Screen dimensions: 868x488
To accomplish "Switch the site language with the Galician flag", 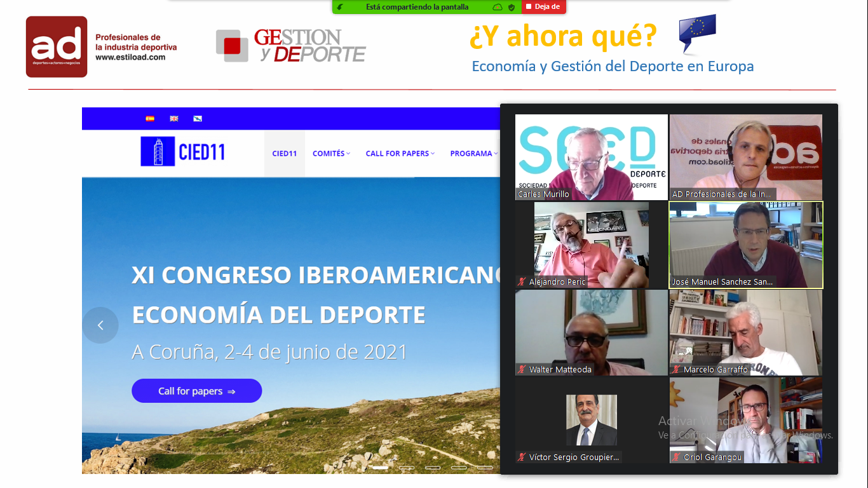I will pyautogui.click(x=198, y=118).
